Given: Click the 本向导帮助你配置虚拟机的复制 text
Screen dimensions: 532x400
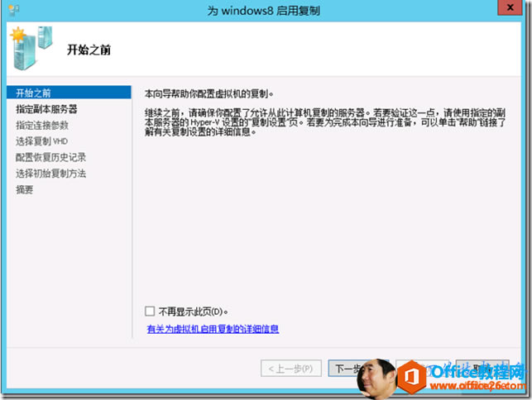Looking at the screenshot, I should pyautogui.click(x=209, y=93).
